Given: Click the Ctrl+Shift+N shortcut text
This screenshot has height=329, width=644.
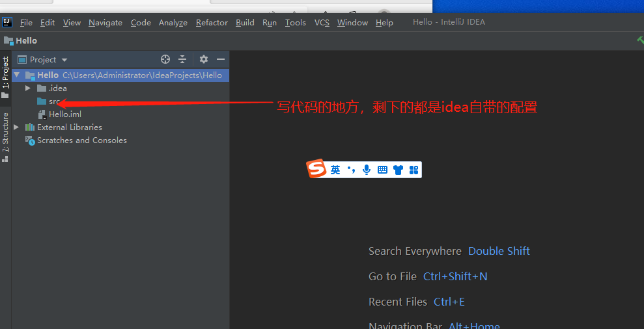Looking at the screenshot, I should point(455,276).
